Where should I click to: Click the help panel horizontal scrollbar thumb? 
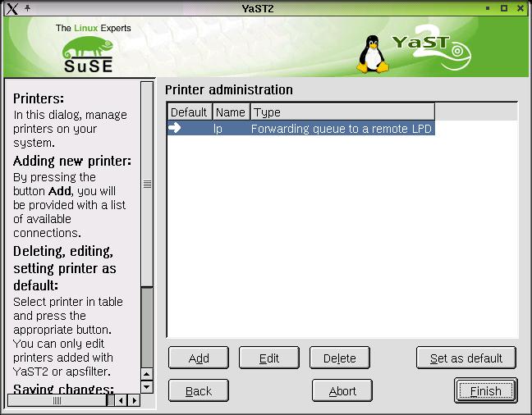tap(57, 400)
